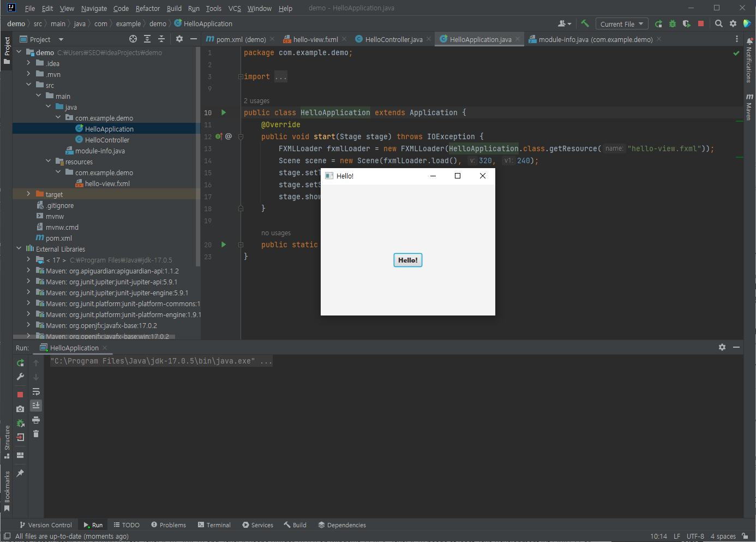Switch to the HelloController.java tab
The height and width of the screenshot is (542, 756).
[393, 39]
